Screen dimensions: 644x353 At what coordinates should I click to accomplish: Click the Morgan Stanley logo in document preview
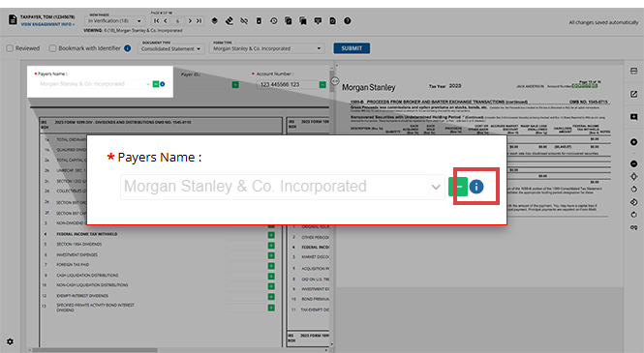[368, 87]
